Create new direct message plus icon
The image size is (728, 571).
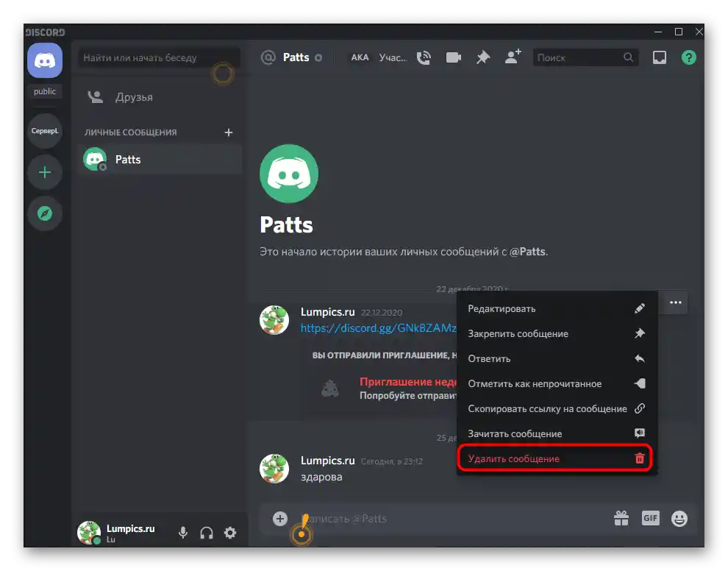pyautogui.click(x=229, y=132)
